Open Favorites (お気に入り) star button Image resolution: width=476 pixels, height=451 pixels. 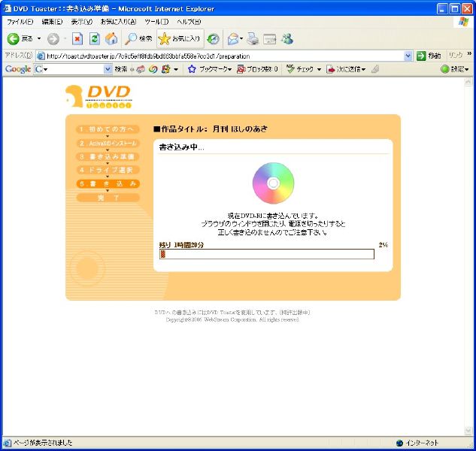pyautogui.click(x=179, y=38)
